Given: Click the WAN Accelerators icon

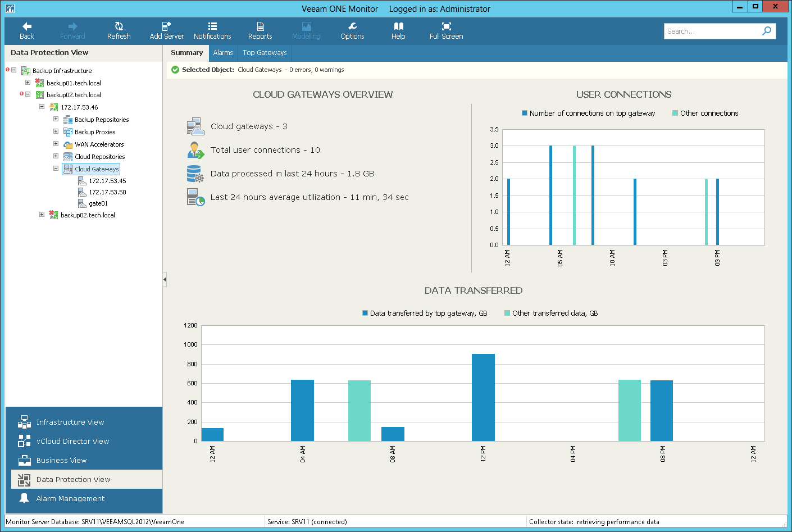Looking at the screenshot, I should [x=68, y=144].
